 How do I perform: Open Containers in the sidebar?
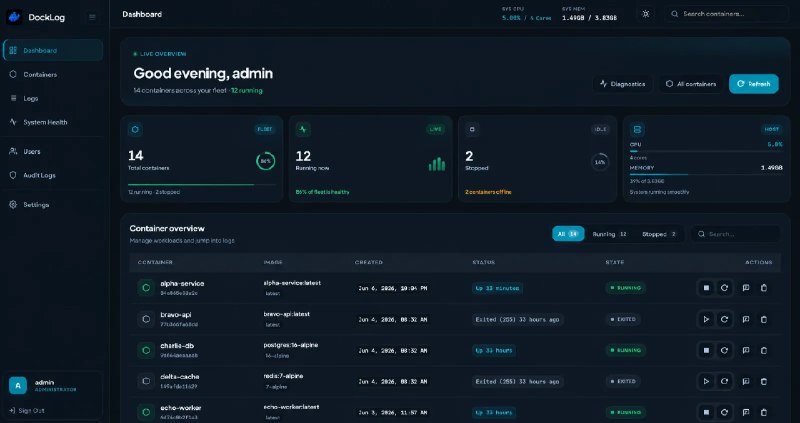pyautogui.click(x=53, y=74)
